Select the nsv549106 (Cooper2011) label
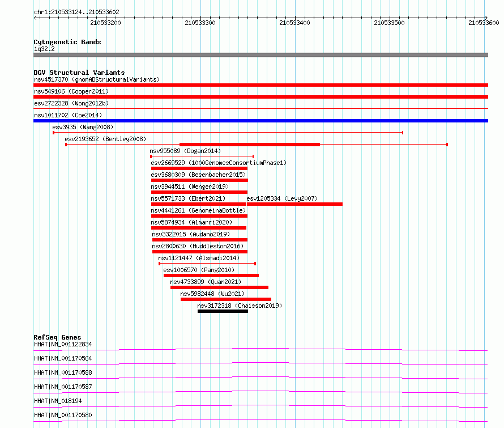 coord(71,91)
